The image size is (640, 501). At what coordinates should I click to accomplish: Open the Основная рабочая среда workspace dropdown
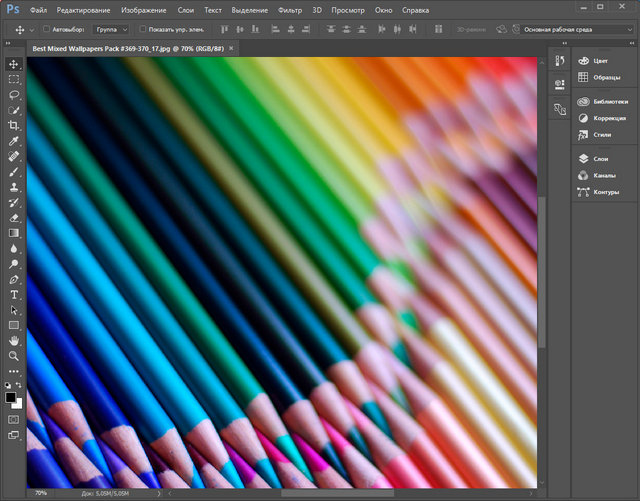[x=577, y=29]
